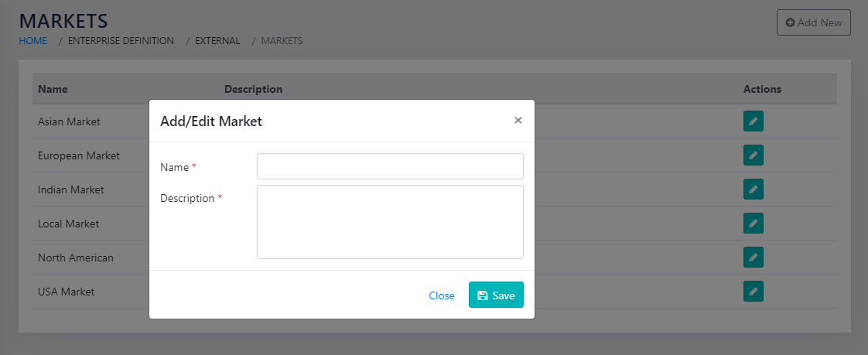868x355 pixels.
Task: Go to HOME in the breadcrumb
Action: [32, 41]
